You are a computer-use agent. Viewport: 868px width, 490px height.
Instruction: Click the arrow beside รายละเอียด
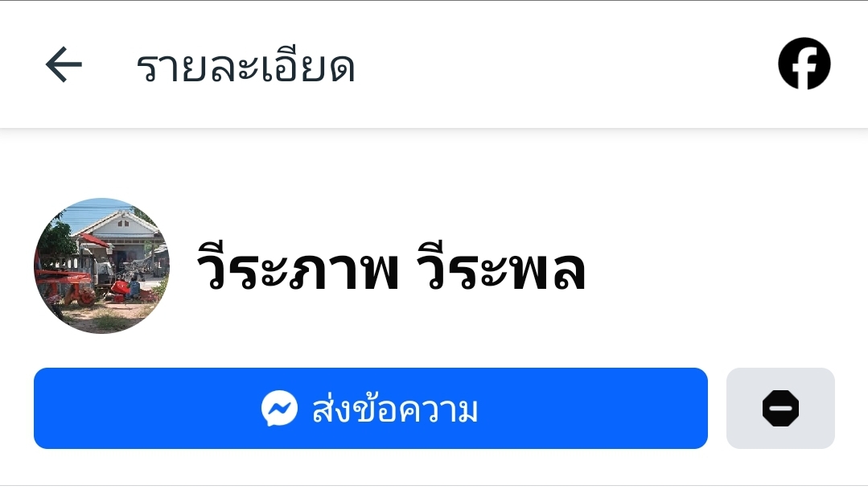click(x=64, y=65)
